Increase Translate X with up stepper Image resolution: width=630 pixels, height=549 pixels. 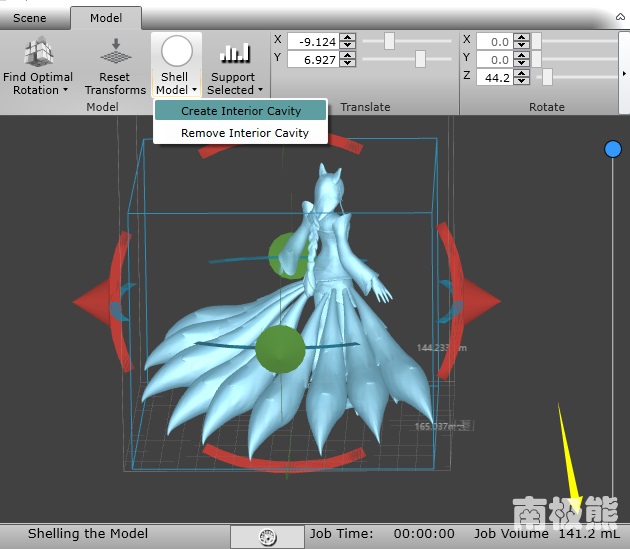(x=348, y=37)
